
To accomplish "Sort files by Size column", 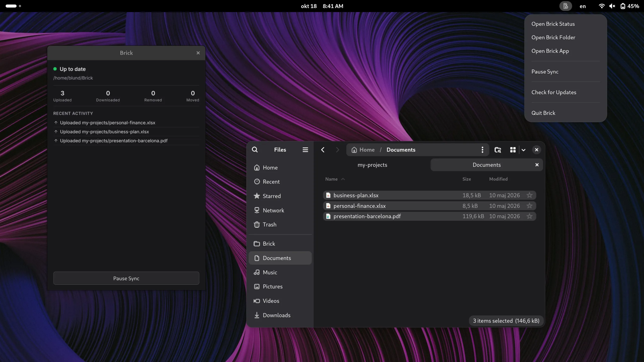I will coord(466,179).
